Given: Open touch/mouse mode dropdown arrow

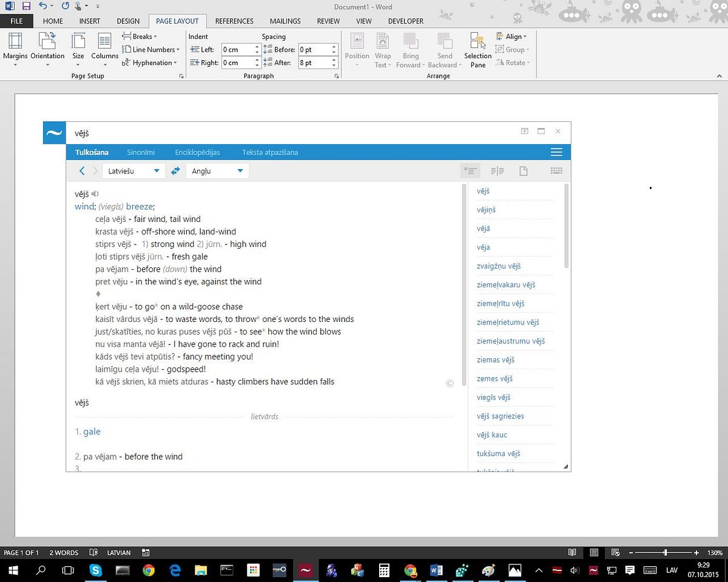Looking at the screenshot, I should (x=87, y=6).
